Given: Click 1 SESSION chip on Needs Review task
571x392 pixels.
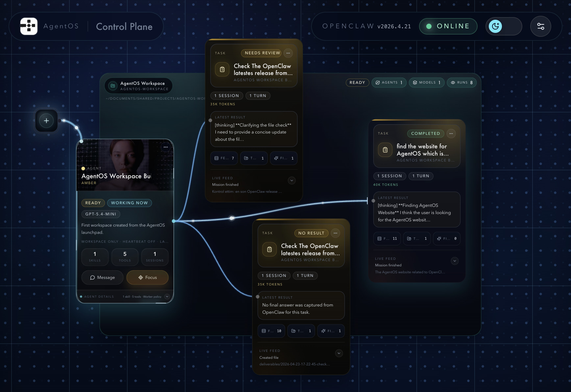Looking at the screenshot, I should pyautogui.click(x=227, y=96).
